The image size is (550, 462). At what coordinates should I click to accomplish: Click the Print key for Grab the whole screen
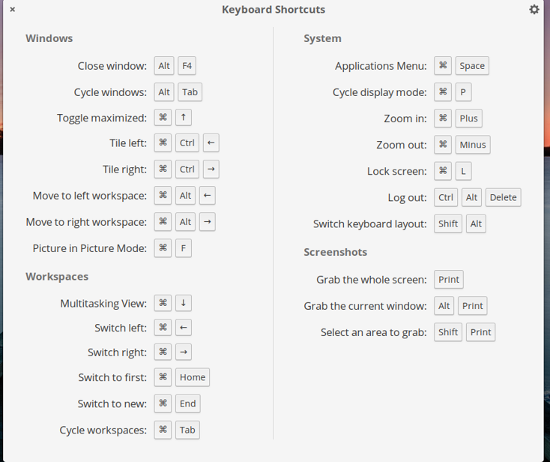click(x=449, y=279)
